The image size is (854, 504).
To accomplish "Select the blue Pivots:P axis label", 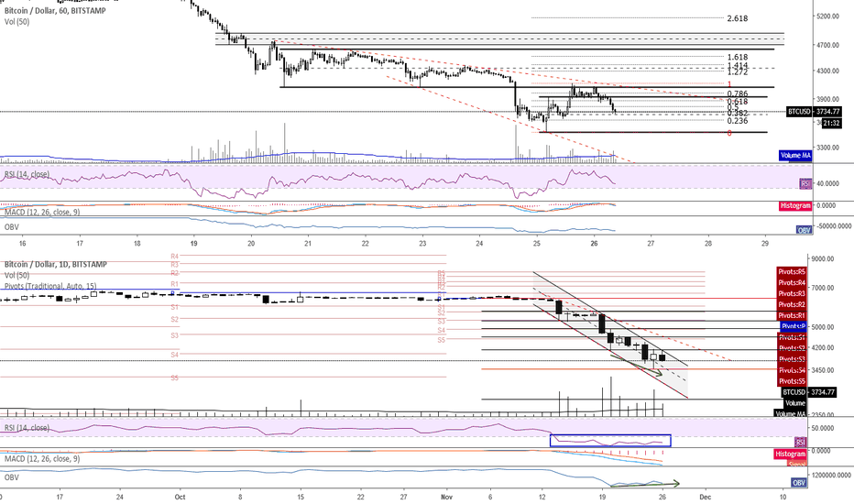I will click(793, 326).
